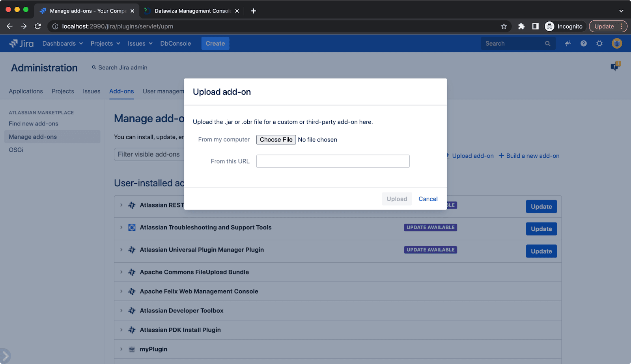Viewport: 631px width, 364px height.
Task: Open the Dashboards dropdown menu
Action: click(63, 43)
